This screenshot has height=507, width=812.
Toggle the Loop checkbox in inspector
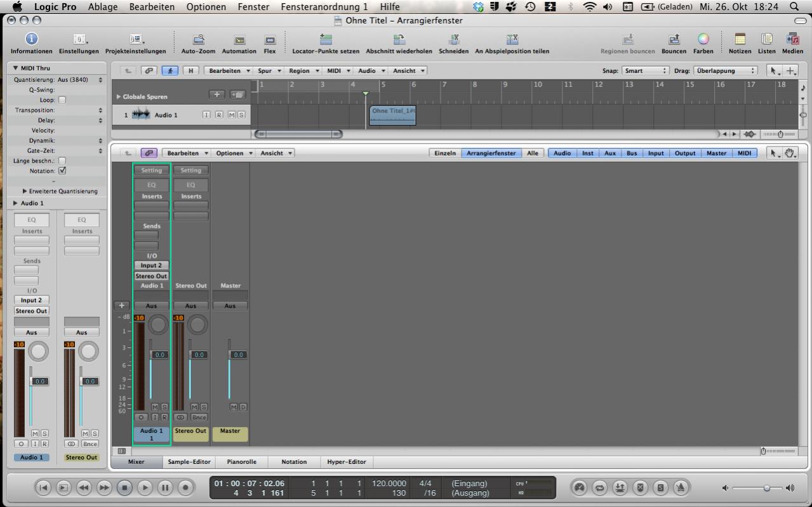click(62, 100)
